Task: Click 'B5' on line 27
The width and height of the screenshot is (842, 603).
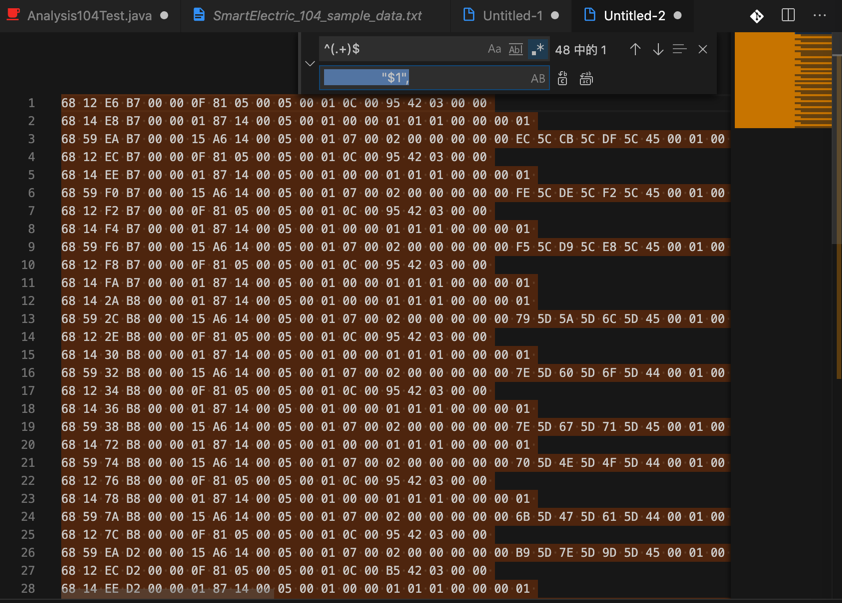Action: (x=393, y=571)
